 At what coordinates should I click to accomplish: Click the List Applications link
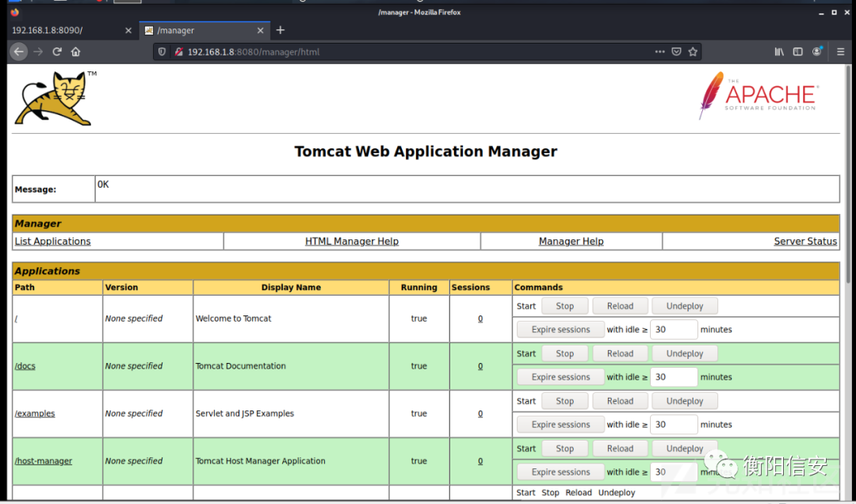coord(52,242)
